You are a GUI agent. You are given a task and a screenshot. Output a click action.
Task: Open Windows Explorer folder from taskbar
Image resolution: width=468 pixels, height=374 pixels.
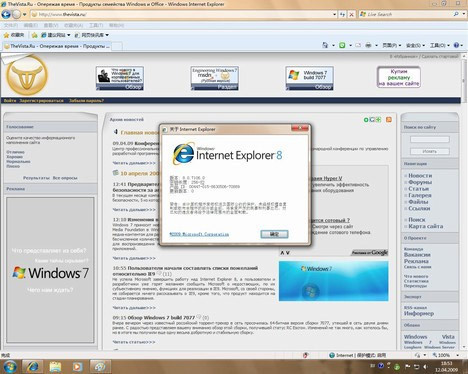(x=55, y=367)
